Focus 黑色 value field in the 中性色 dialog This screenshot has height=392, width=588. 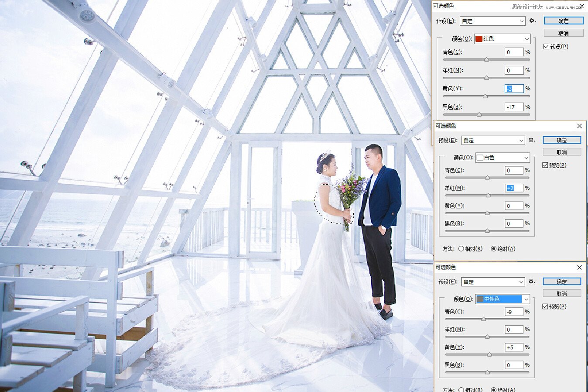(514, 365)
